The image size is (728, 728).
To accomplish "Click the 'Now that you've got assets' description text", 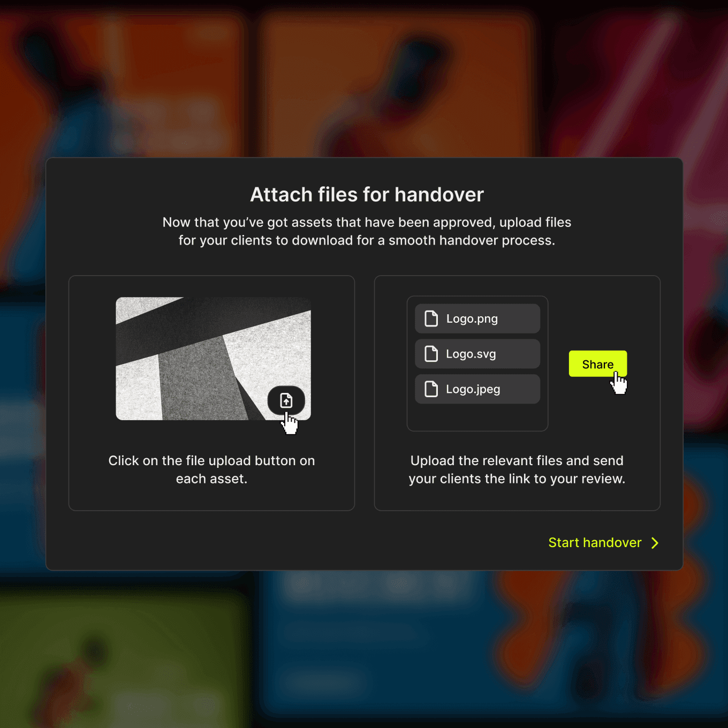I will (x=367, y=231).
